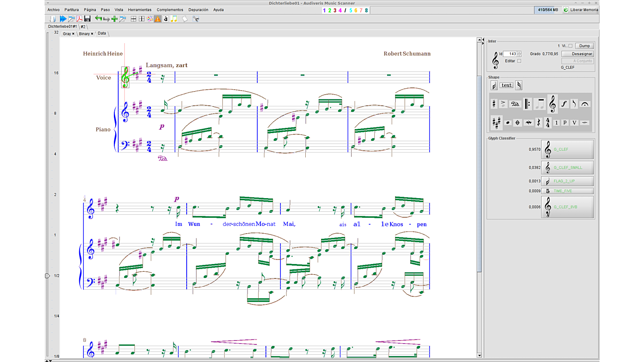Select the repeat barline shape set

pos(528,104)
